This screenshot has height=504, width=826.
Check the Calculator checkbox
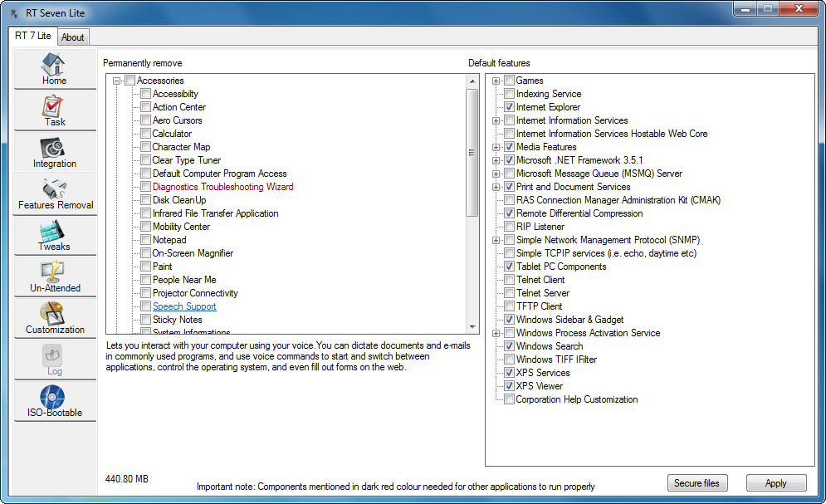click(146, 134)
